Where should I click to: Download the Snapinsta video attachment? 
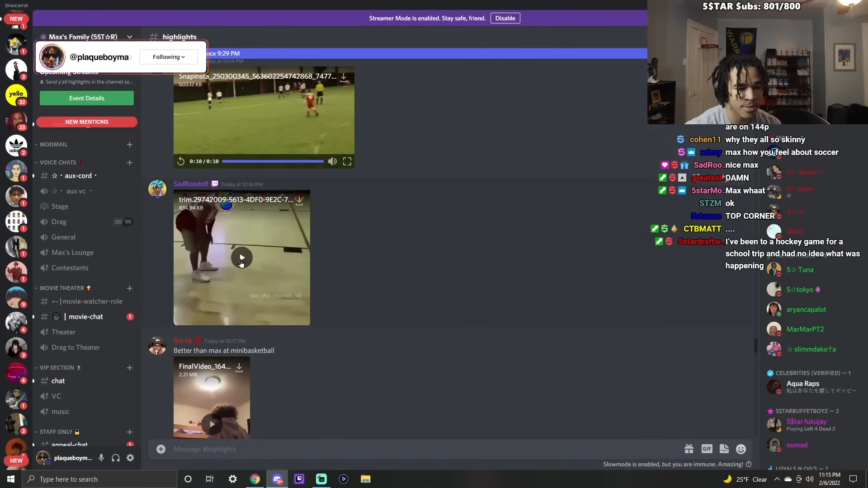click(344, 77)
